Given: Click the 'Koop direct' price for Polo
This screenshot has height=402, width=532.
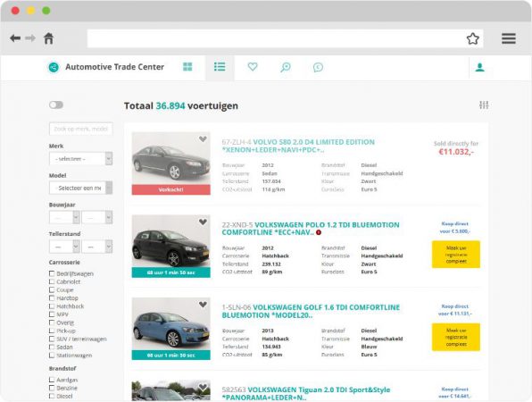Looking at the screenshot, I should click(455, 228).
